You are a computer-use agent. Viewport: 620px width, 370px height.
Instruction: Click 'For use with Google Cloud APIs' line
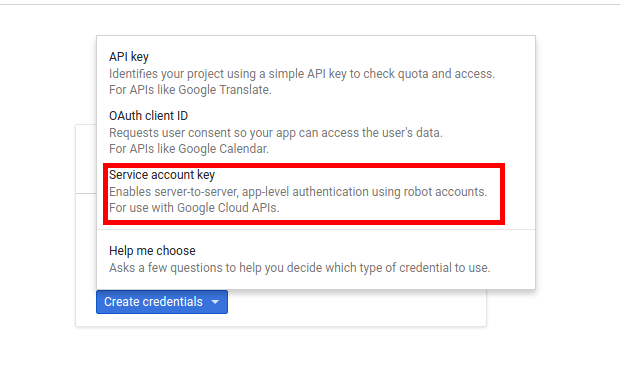click(x=194, y=208)
